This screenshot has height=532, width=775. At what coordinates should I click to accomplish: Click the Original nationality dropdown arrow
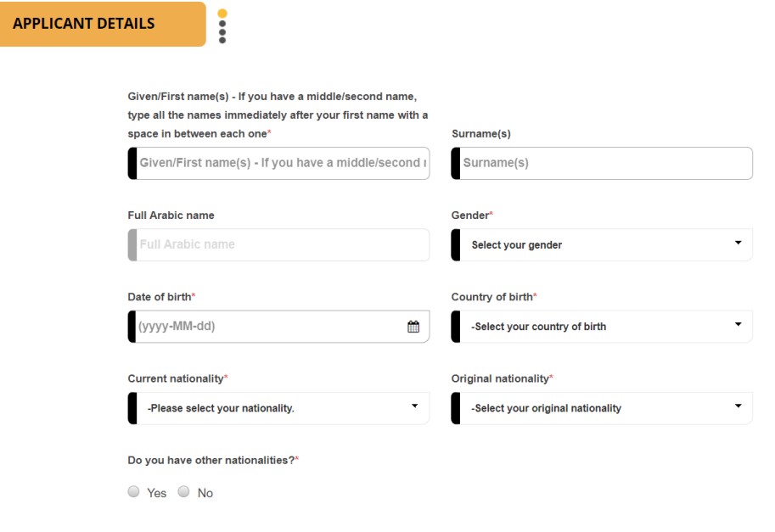click(738, 406)
